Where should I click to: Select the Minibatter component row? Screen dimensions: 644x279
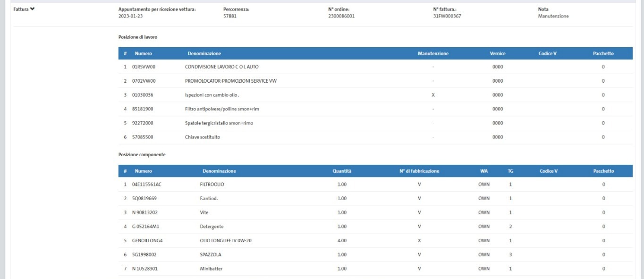coord(212,269)
